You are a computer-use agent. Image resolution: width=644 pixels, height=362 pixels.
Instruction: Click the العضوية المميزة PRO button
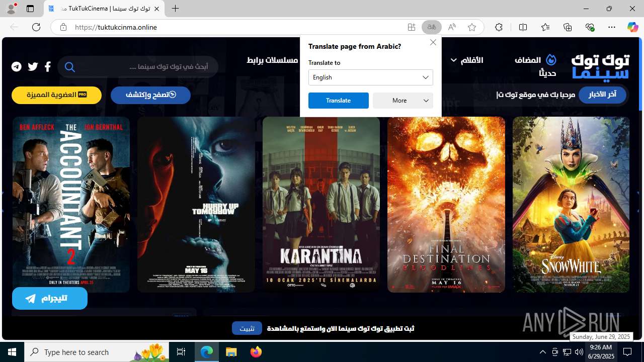point(56,95)
